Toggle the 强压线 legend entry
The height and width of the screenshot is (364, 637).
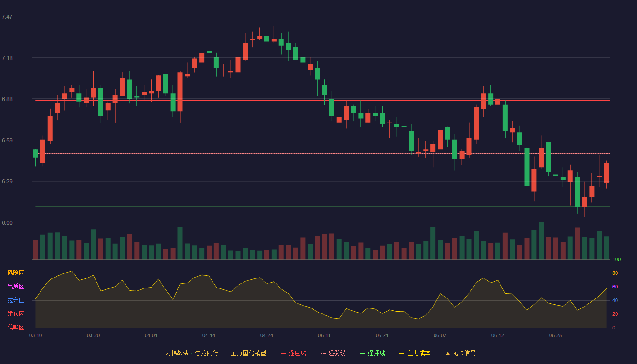tap(293, 353)
